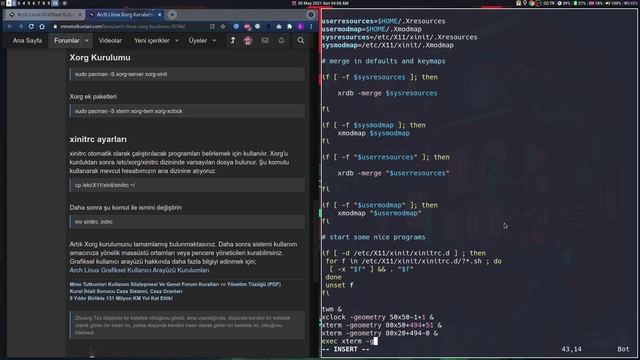Click the 'xclock -geometry 50x50-1+1 &' line

tap(378, 317)
